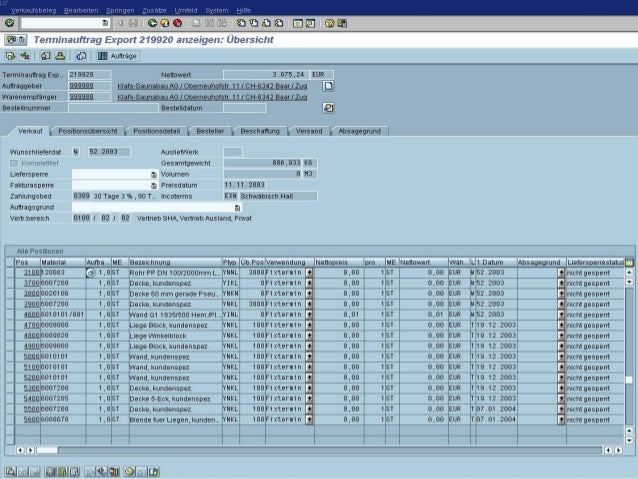
Task: Click the green checkmark Enter icon
Action: coord(9,21)
